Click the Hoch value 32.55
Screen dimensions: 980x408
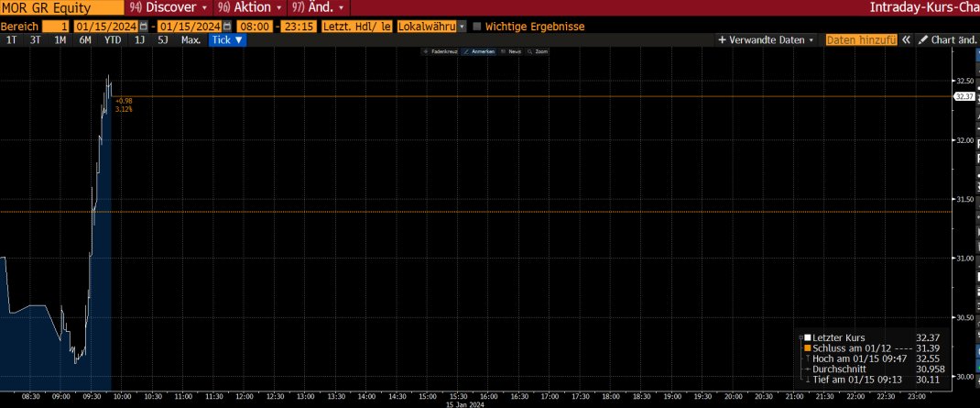coord(927,358)
